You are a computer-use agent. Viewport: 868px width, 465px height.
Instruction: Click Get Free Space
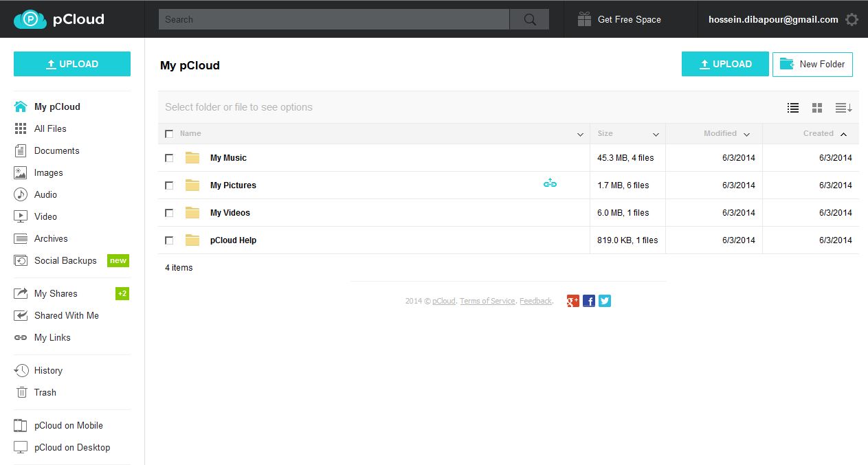[630, 19]
